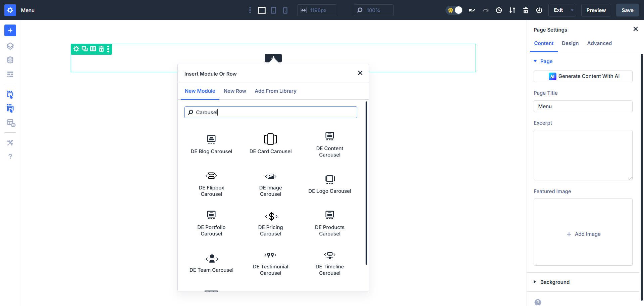This screenshot has height=306, width=644.
Task: Redo the last change
Action: [486, 10]
